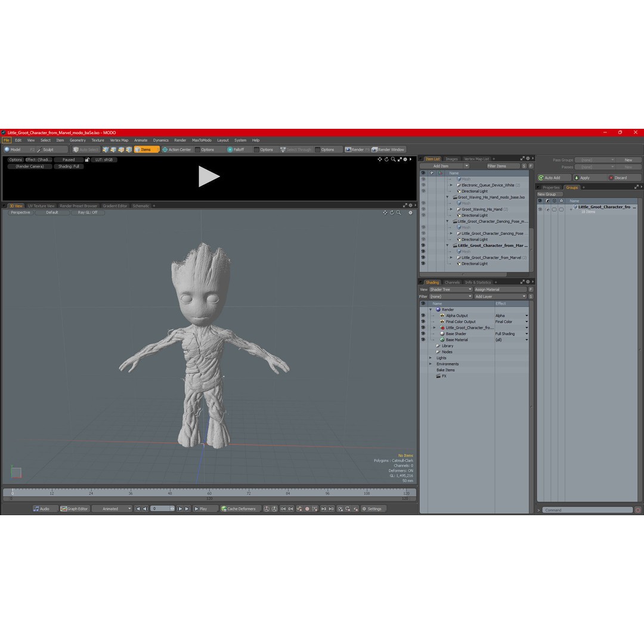Collapse the Render shader tree node

[x=431, y=309]
